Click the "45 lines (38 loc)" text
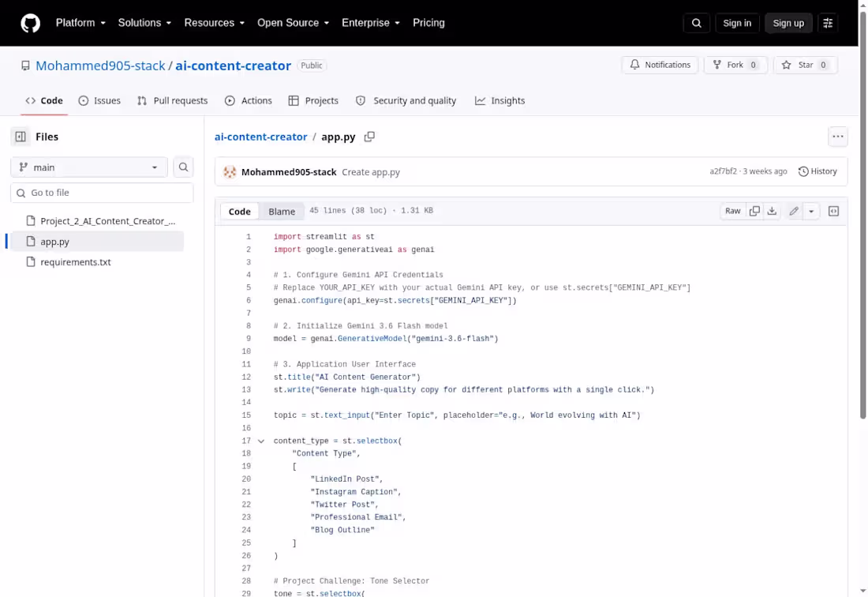The height and width of the screenshot is (597, 868). 348,211
